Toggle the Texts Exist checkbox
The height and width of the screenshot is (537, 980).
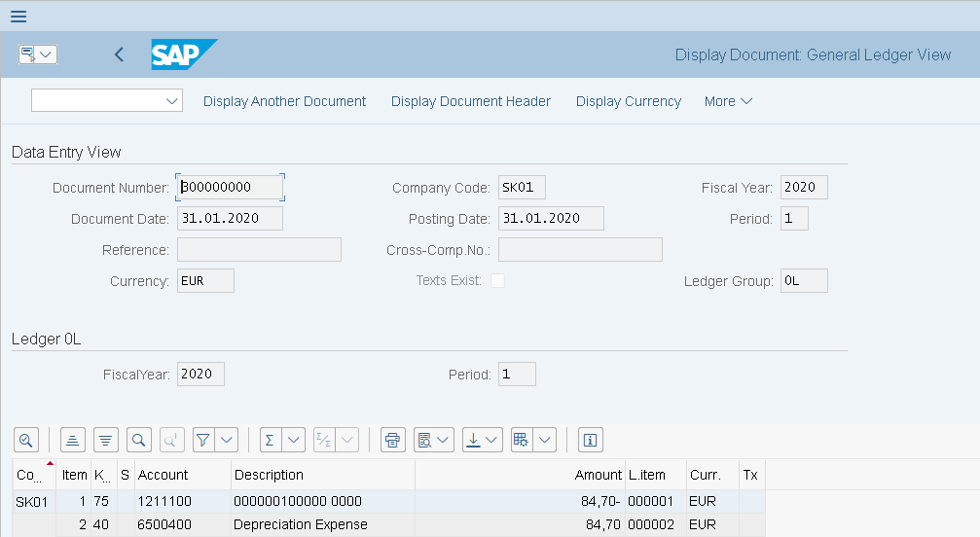(497, 281)
